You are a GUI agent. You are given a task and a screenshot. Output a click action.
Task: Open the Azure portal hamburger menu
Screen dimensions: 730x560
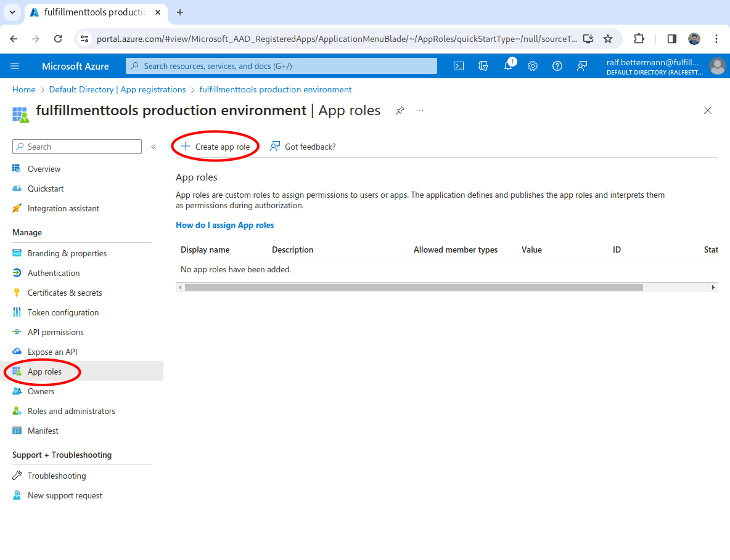pos(15,66)
